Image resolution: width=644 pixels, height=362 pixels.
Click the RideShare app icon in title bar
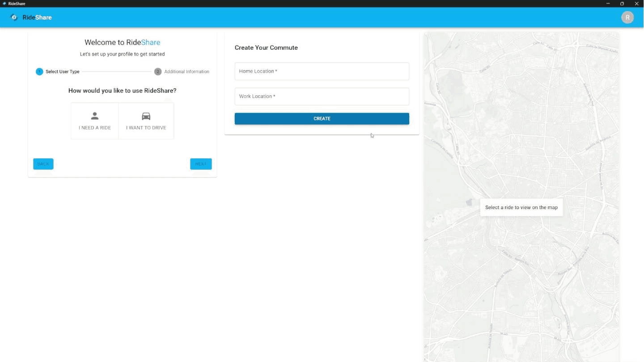pyautogui.click(x=4, y=4)
